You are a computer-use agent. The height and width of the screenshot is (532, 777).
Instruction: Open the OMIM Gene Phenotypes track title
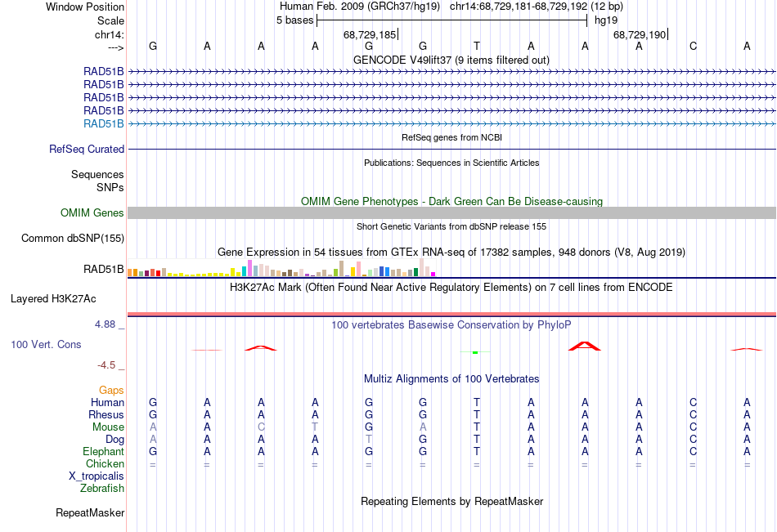(x=451, y=201)
